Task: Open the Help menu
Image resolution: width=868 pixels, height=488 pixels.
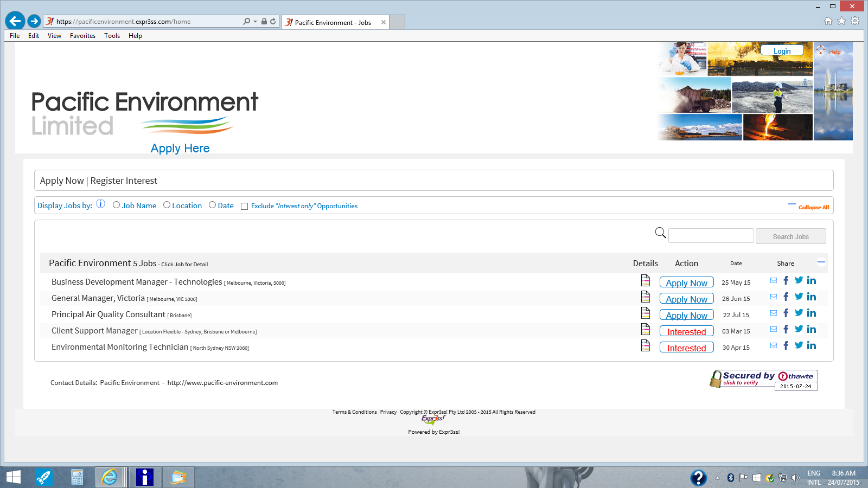Action: tap(135, 36)
